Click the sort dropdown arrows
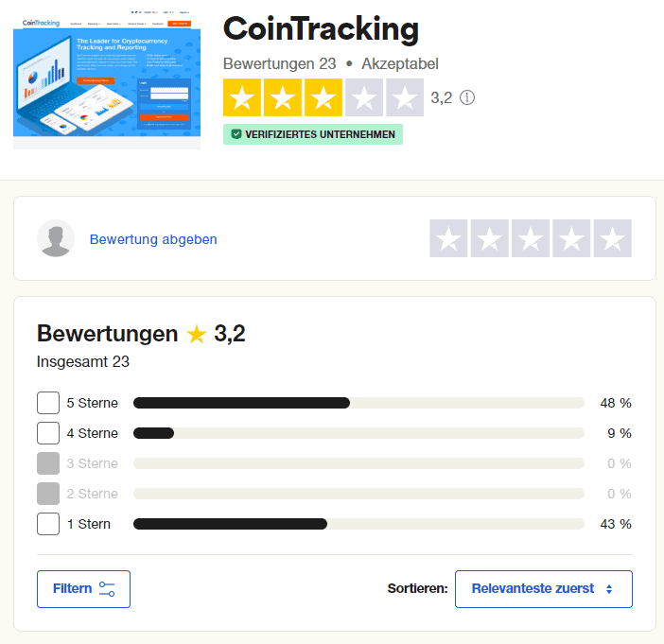Screen dimensions: 664x644 609,589
